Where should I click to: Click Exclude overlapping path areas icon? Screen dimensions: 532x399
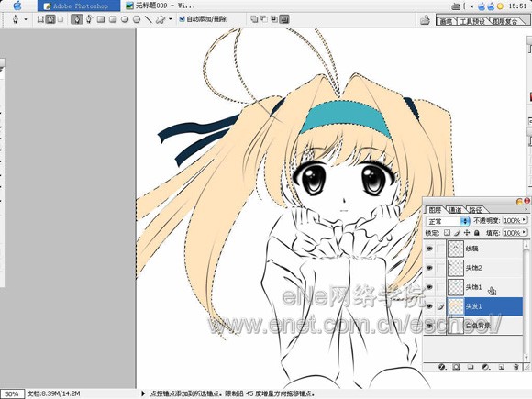(284, 19)
